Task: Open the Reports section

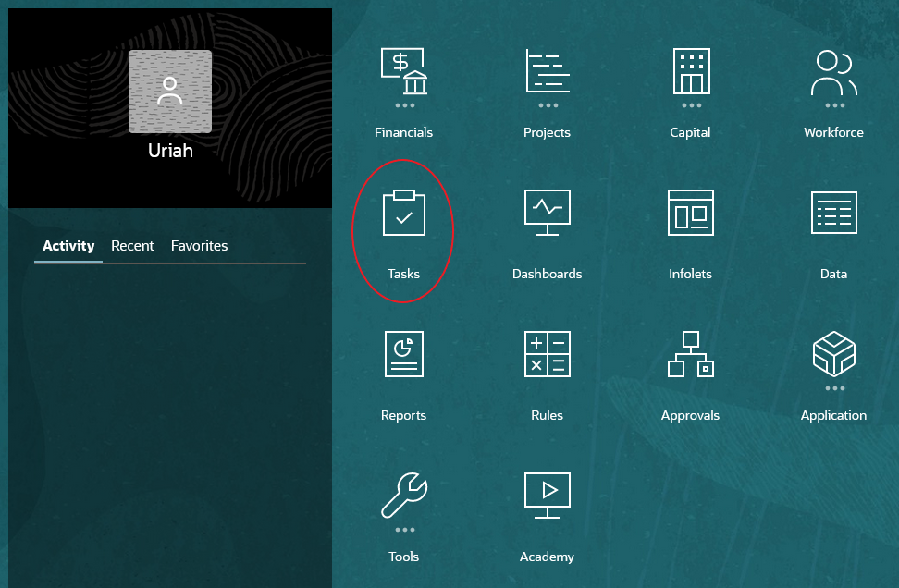Action: 403,354
